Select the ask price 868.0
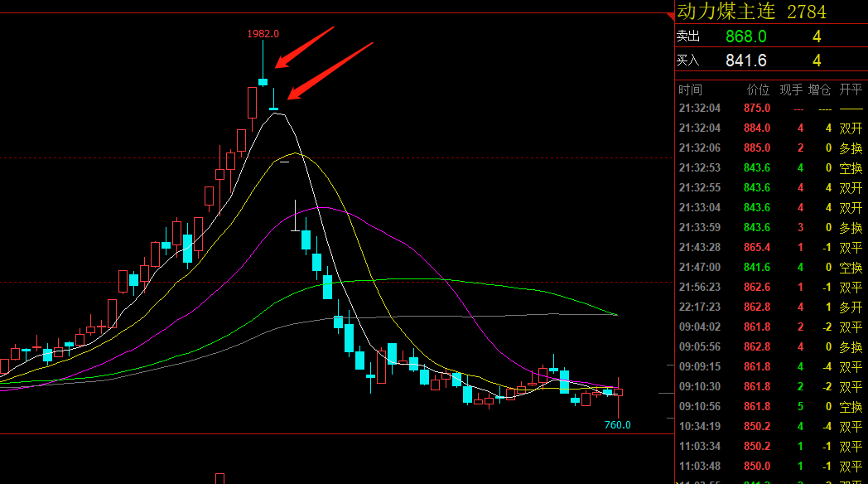Viewport: 868px width, 484px height. (x=746, y=36)
